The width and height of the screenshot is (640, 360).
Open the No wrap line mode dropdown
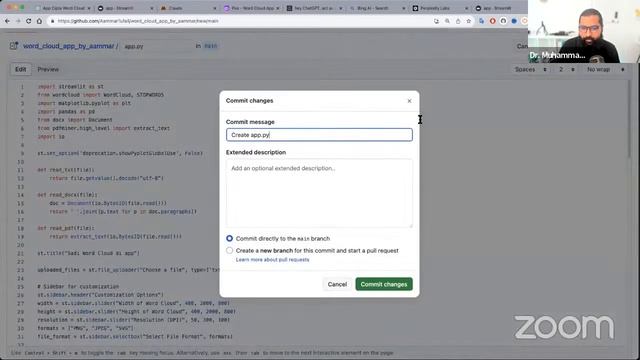point(605,69)
